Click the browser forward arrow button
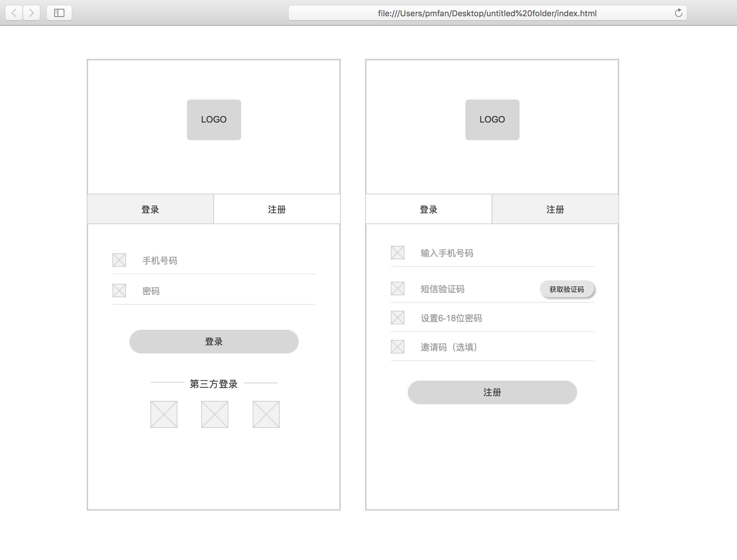 coord(31,13)
